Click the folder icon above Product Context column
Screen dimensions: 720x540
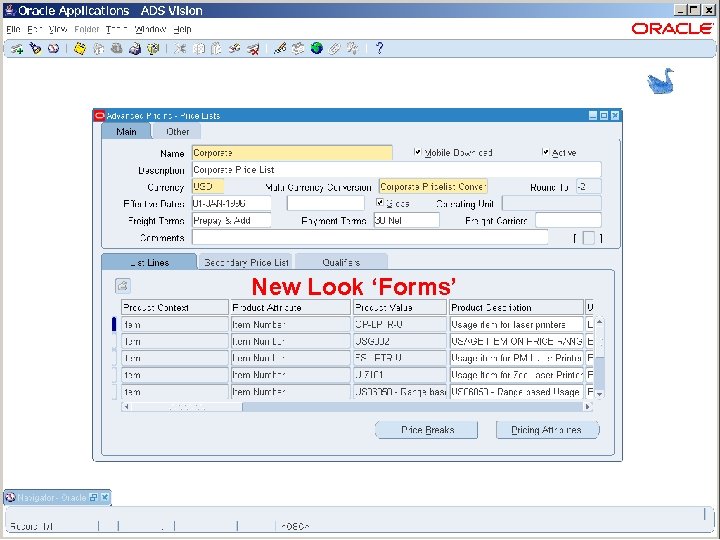(123, 286)
